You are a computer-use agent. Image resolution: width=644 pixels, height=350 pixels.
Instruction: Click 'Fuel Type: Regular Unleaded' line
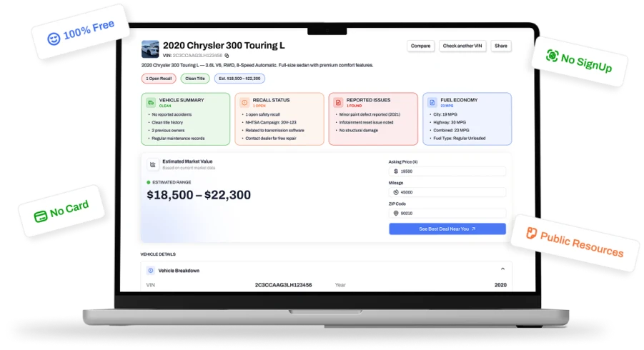pyautogui.click(x=459, y=139)
